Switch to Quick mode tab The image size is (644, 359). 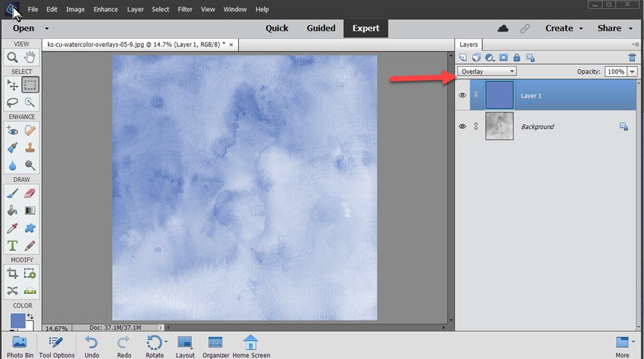(277, 28)
